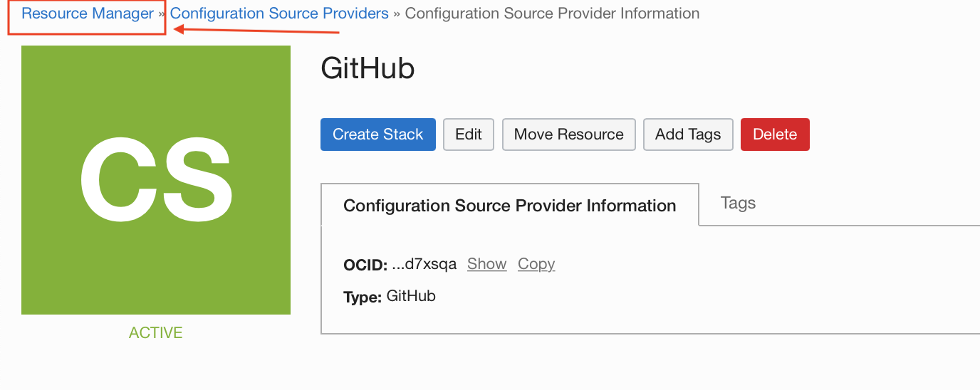Click the Add Tags button
The height and width of the screenshot is (390, 980).
point(688,135)
